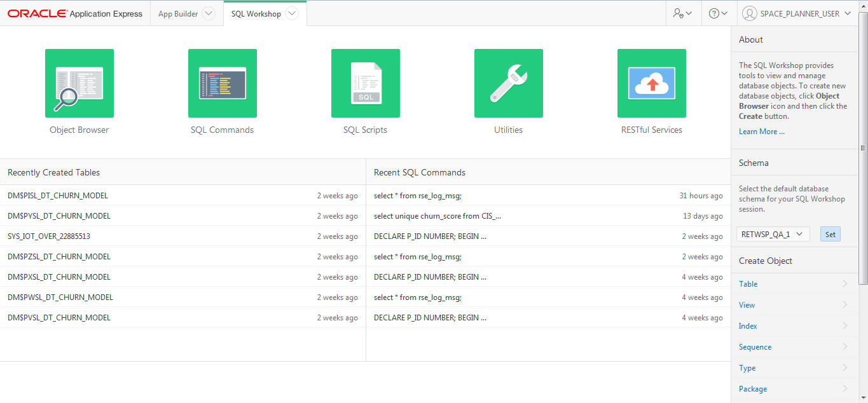Viewport: 868px width, 403px height.
Task: Open the administration user-key icon menu
Action: pyautogui.click(x=682, y=13)
